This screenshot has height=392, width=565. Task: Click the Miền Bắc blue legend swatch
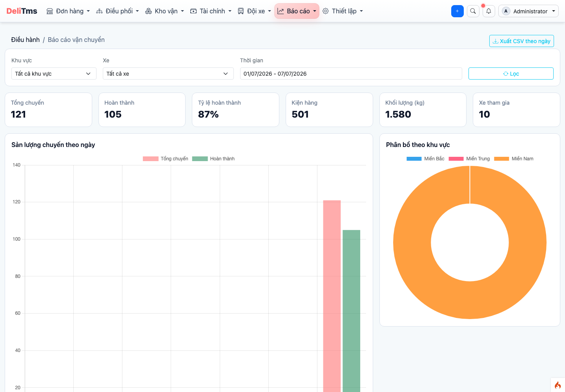414,159
